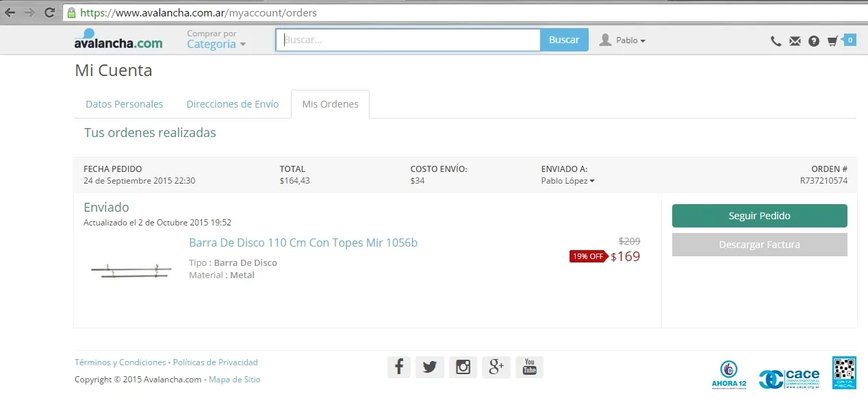
Task: Click the Tus ordenes realizadas heading
Action: [x=150, y=133]
